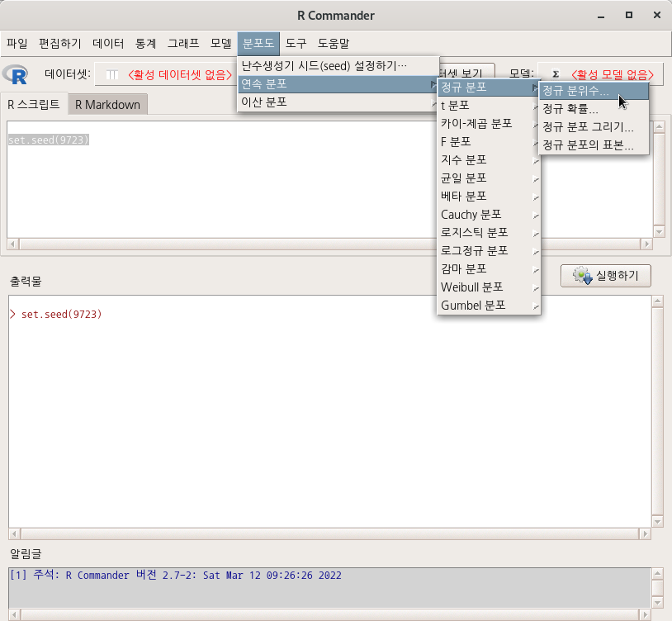Expand the 정규 분포 submenu
Screen dimensions: 672x621
click(x=489, y=88)
